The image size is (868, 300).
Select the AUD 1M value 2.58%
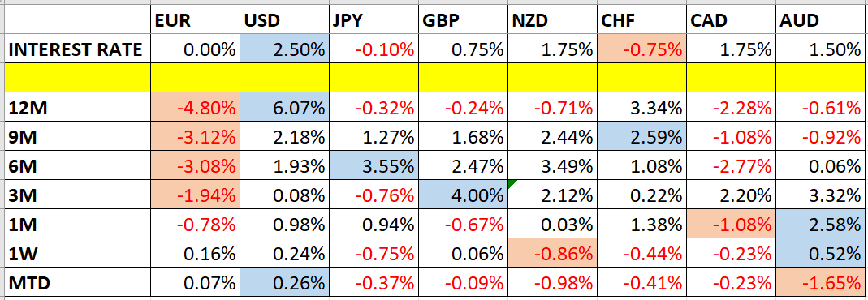click(822, 224)
